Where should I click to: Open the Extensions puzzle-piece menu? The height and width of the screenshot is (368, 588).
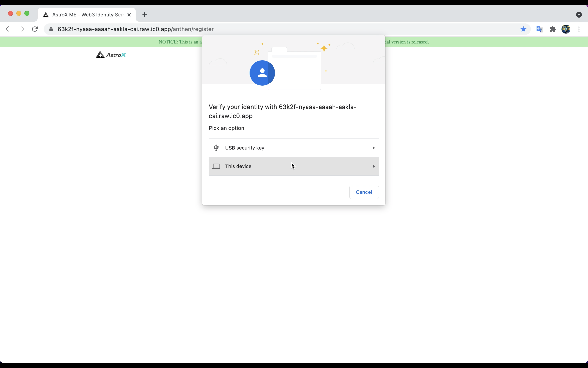point(553,29)
